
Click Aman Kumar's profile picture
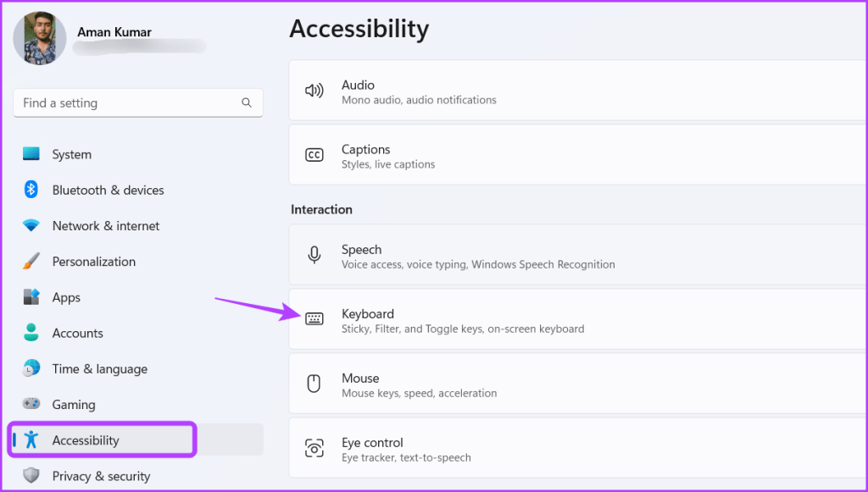tap(39, 37)
